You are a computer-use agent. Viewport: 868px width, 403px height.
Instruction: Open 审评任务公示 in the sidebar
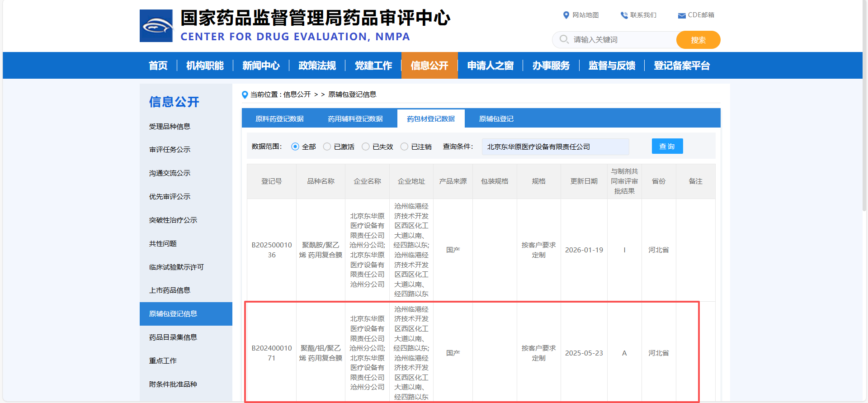coord(170,150)
